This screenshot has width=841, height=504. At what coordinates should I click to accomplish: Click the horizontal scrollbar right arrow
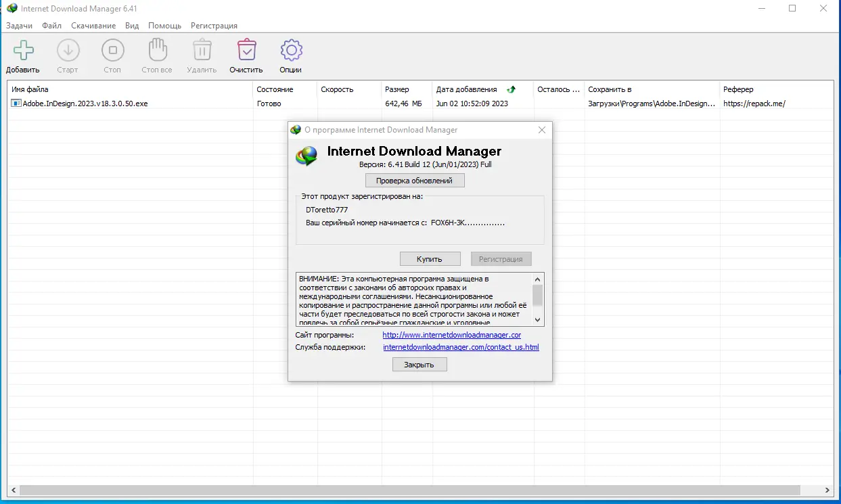tap(829, 490)
